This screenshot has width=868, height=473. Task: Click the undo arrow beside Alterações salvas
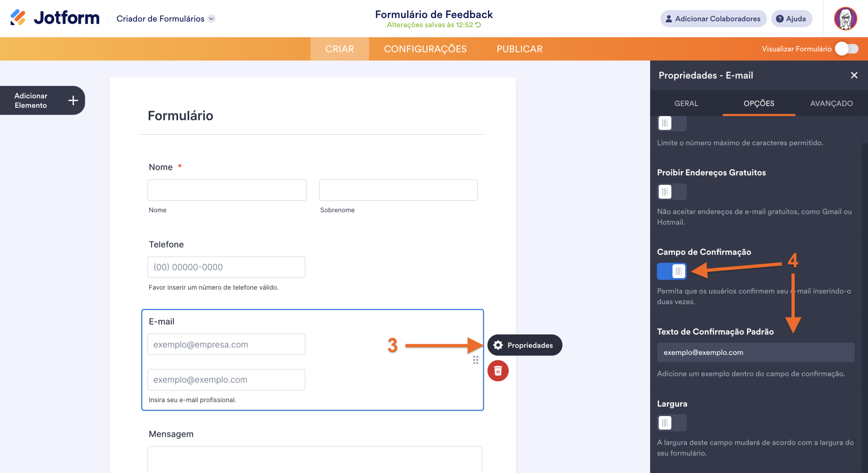(x=478, y=24)
